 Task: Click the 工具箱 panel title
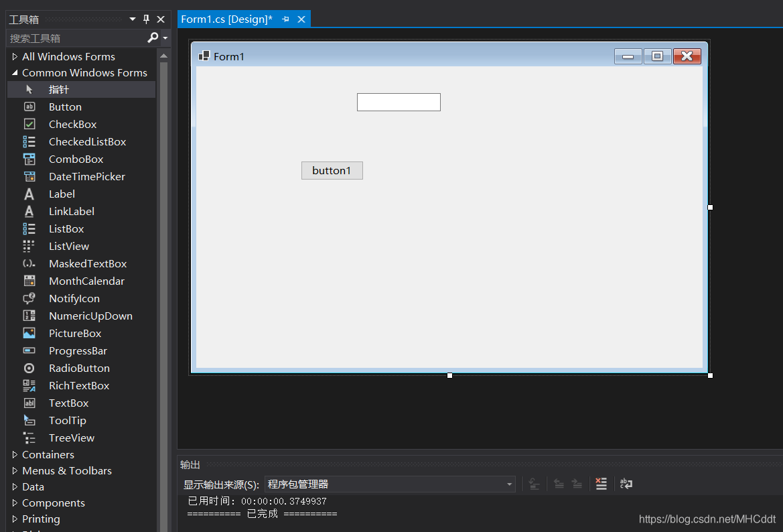coord(23,19)
